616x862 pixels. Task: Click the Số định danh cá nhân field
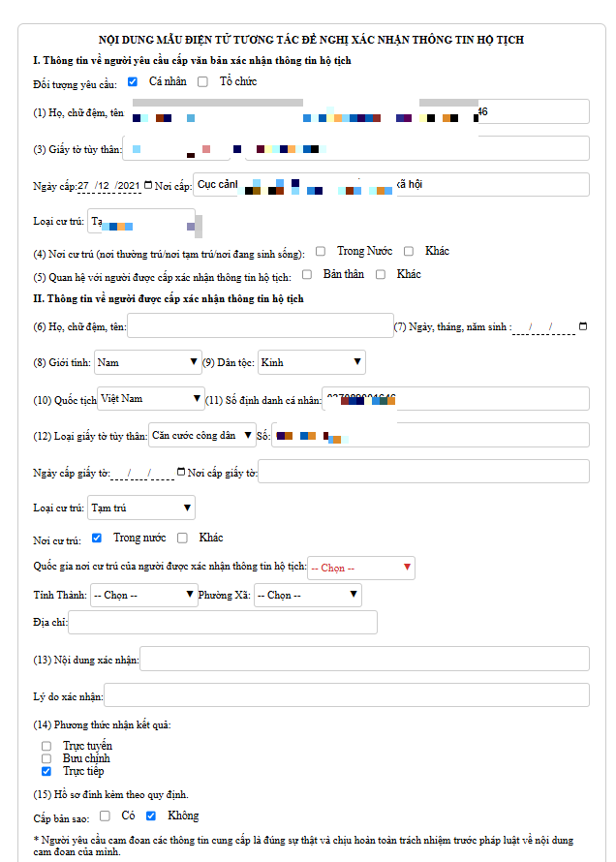(456, 399)
